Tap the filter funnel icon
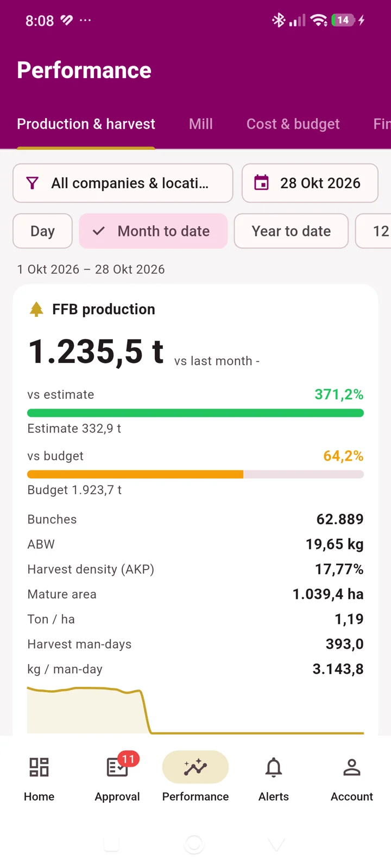The height and width of the screenshot is (868, 391). (33, 183)
